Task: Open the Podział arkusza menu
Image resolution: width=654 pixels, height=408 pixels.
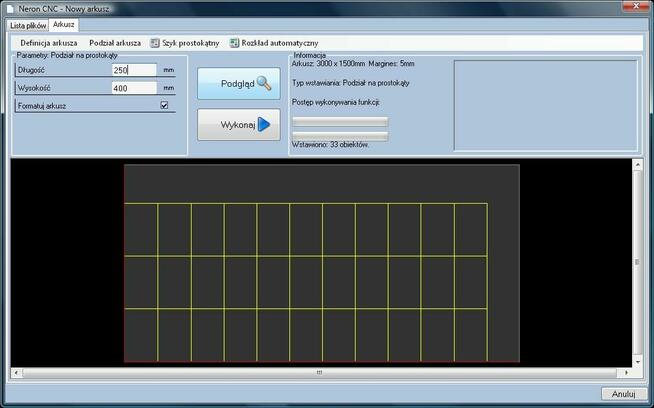Action: pyautogui.click(x=115, y=43)
